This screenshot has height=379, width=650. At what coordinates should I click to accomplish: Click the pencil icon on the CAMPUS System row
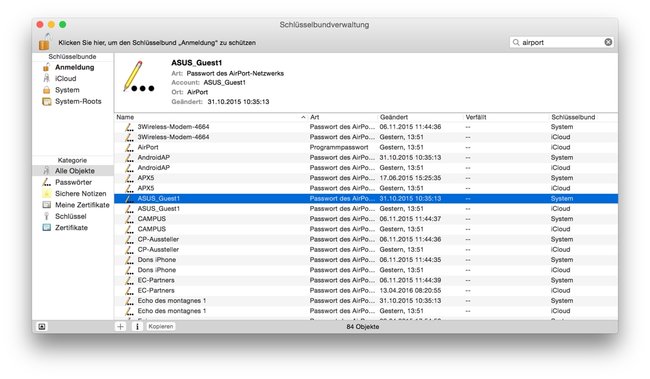coord(130,219)
